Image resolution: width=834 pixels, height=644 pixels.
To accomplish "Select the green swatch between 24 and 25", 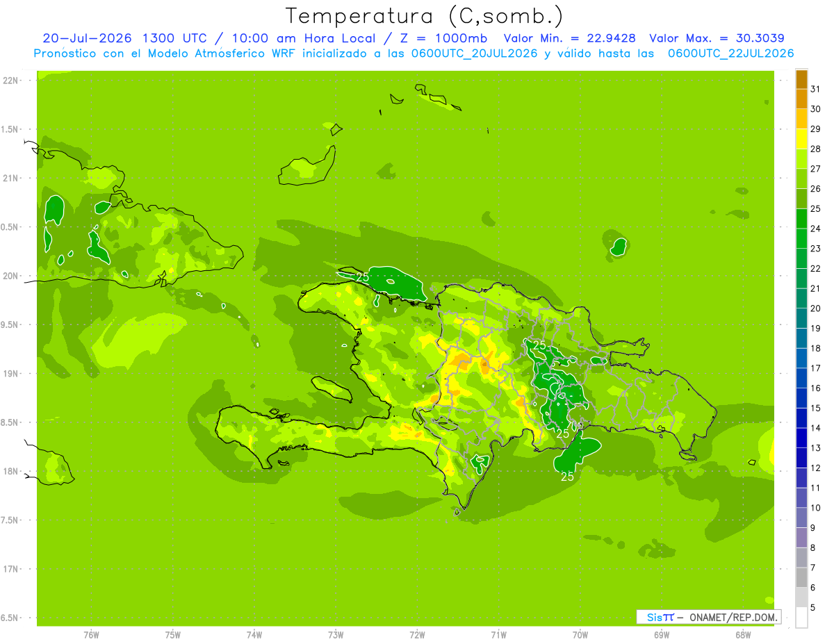I will [x=801, y=219].
